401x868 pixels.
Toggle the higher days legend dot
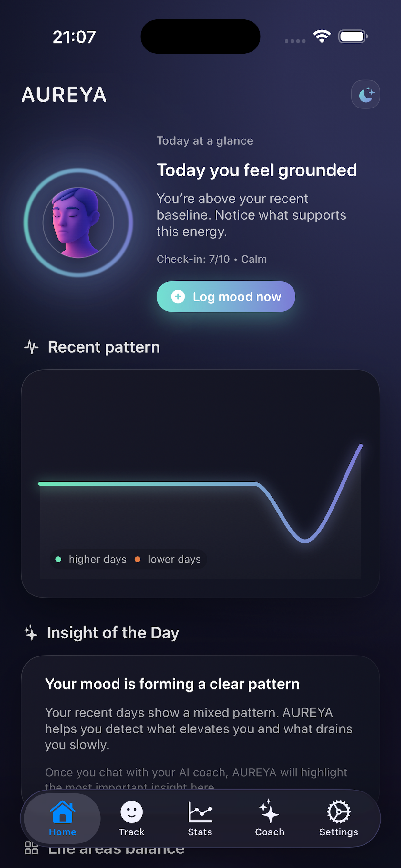coord(58,559)
